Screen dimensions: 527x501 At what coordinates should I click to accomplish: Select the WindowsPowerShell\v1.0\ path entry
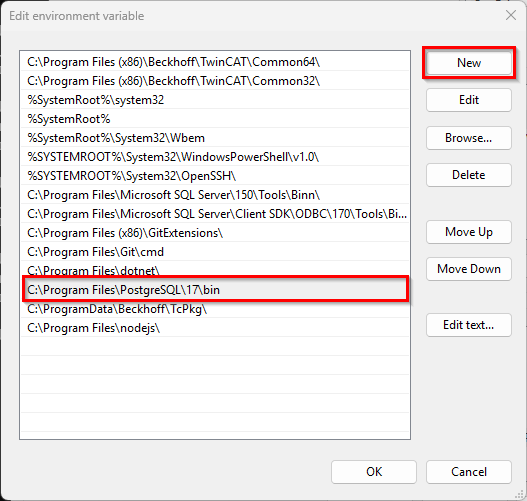[215, 157]
